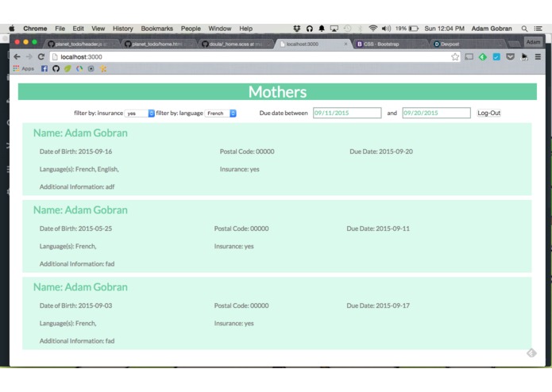Click the AirPlay display icon
The image size is (552, 392).
(334, 29)
